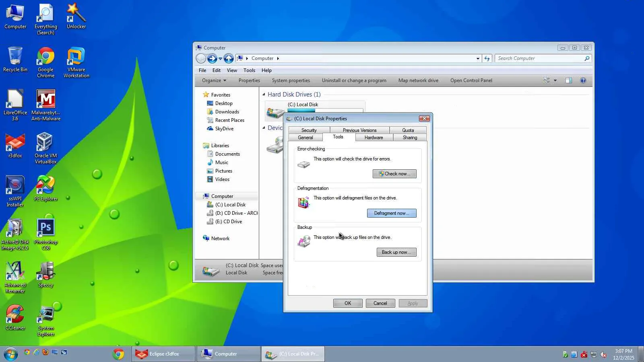Open Active@ Disk Image desktop shortcut
Screen dimensions: 644x362
point(15,234)
